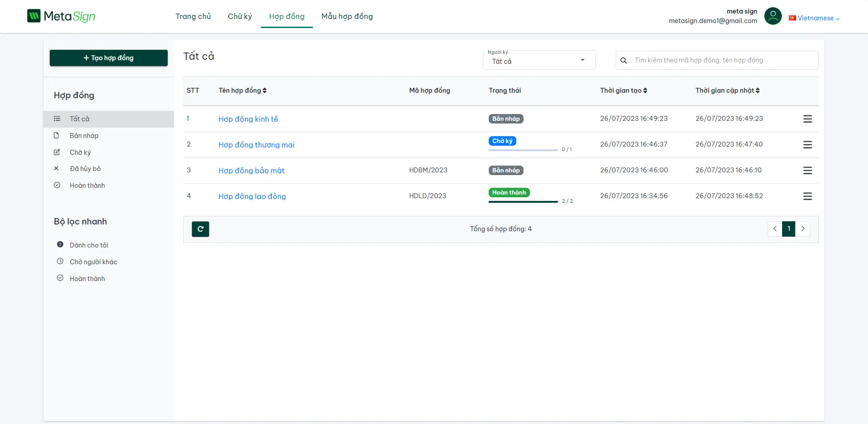The height and width of the screenshot is (424, 868).
Task: Click the Hoàn thành status badge
Action: tap(509, 192)
